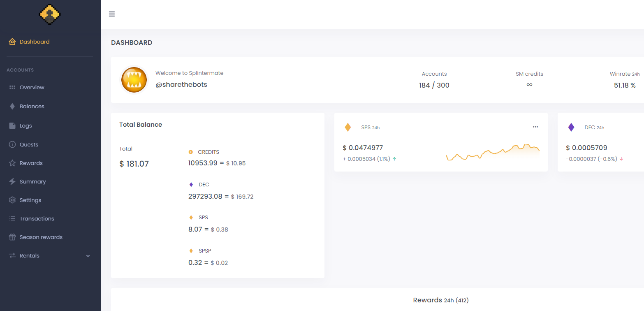Click the Splintermate pixel logo

pos(50,15)
